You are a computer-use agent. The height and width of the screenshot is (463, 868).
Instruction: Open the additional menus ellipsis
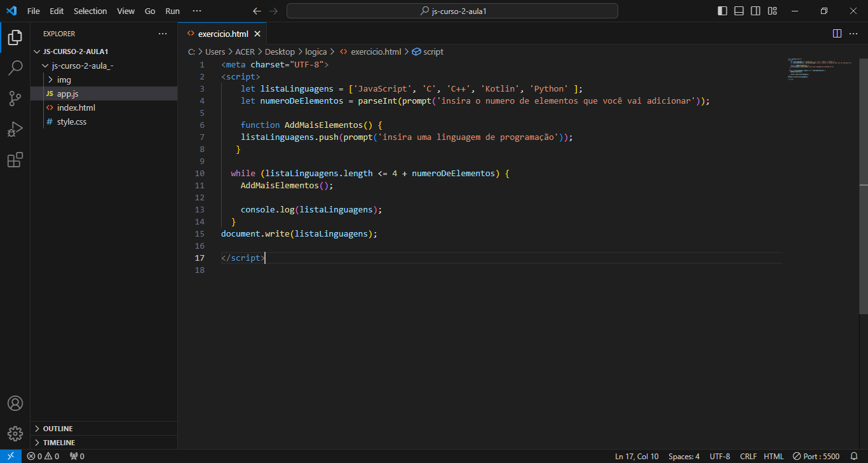tap(197, 11)
